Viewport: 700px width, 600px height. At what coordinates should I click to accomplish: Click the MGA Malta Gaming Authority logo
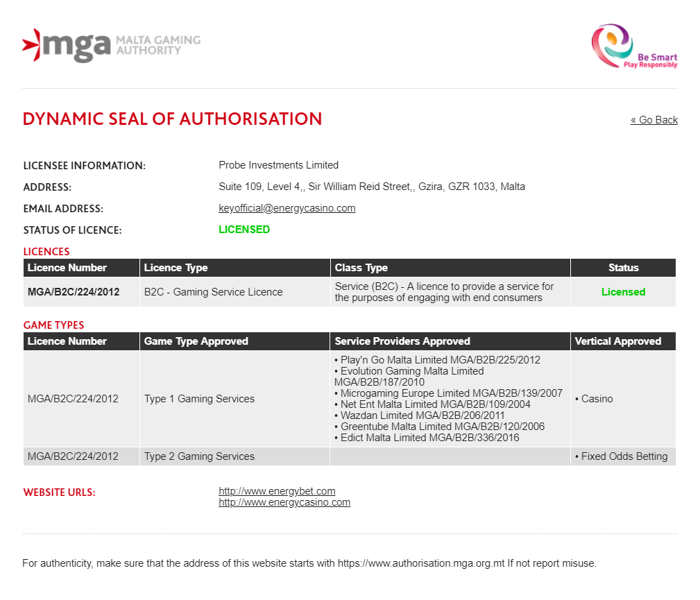112,45
